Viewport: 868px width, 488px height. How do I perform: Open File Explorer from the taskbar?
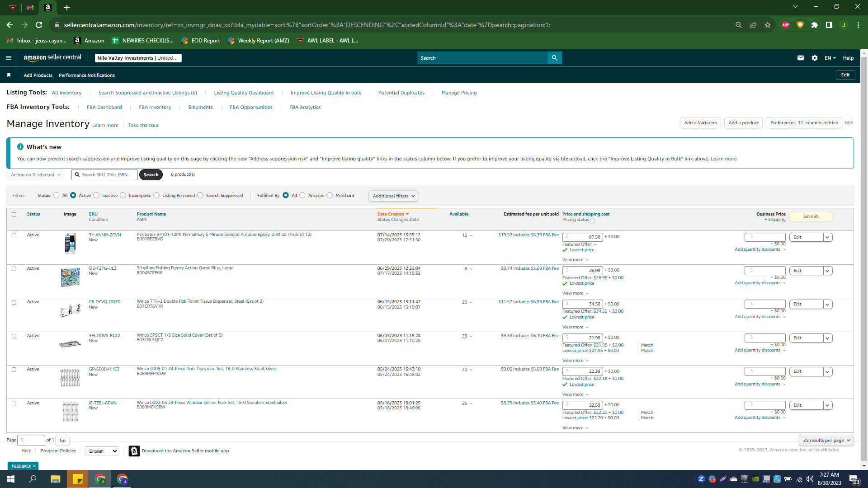click(55, 479)
